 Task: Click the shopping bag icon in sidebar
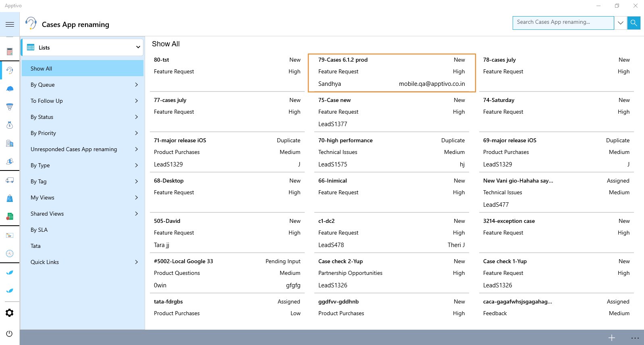tap(10, 198)
